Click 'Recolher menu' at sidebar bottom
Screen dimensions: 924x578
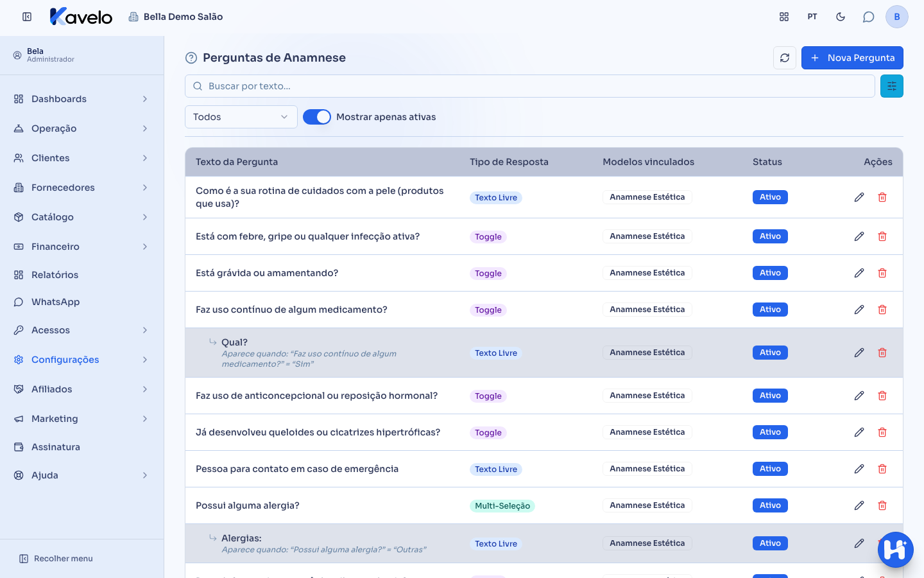56,559
